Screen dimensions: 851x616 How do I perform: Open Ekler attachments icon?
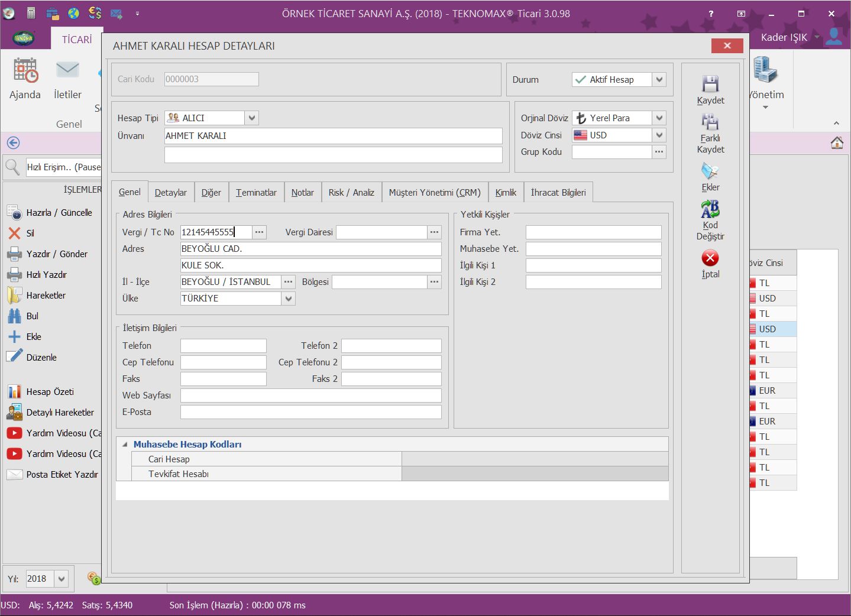point(710,171)
